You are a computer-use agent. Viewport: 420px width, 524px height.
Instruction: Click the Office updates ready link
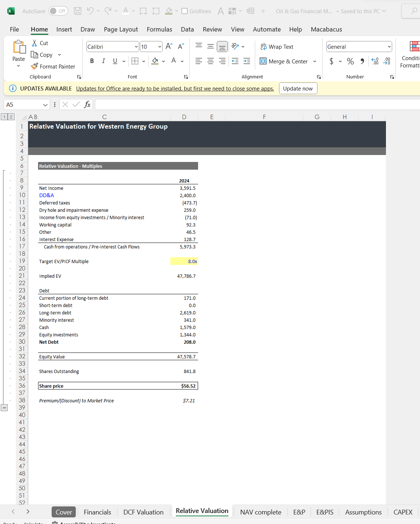175,89
